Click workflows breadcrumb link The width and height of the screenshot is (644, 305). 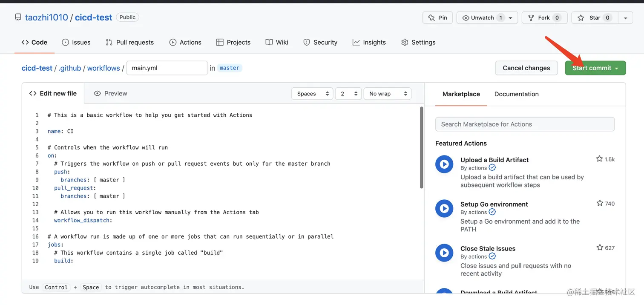(103, 68)
